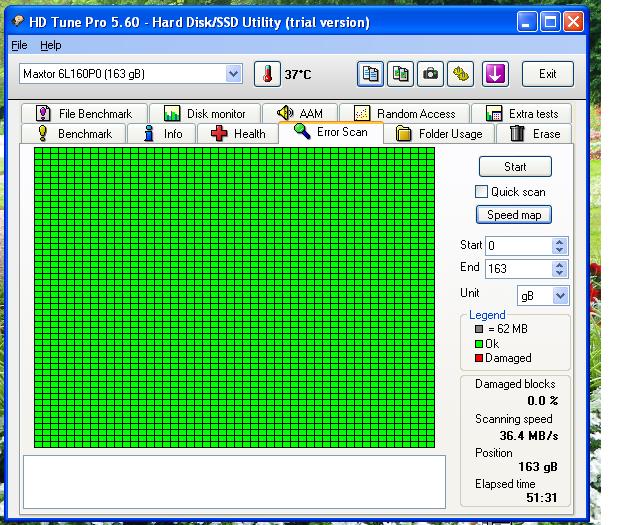This screenshot has height=525, width=640.
Task: Click the Start value field
Action: point(518,246)
